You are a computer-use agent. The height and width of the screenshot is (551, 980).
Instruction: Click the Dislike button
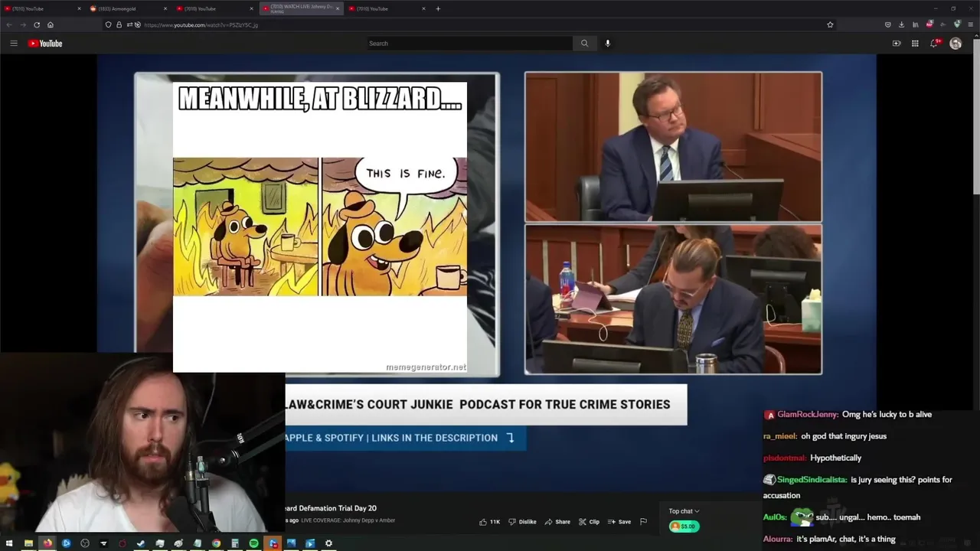[x=522, y=522]
